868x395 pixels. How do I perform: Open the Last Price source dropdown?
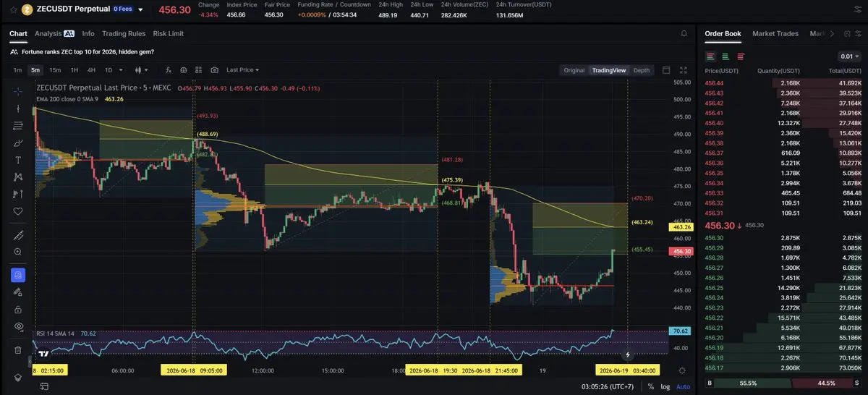[242, 70]
